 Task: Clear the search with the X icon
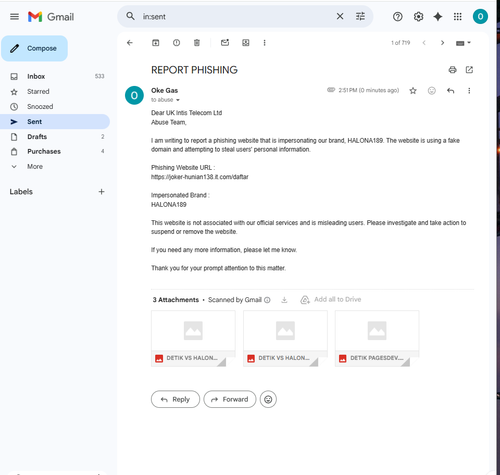340,16
